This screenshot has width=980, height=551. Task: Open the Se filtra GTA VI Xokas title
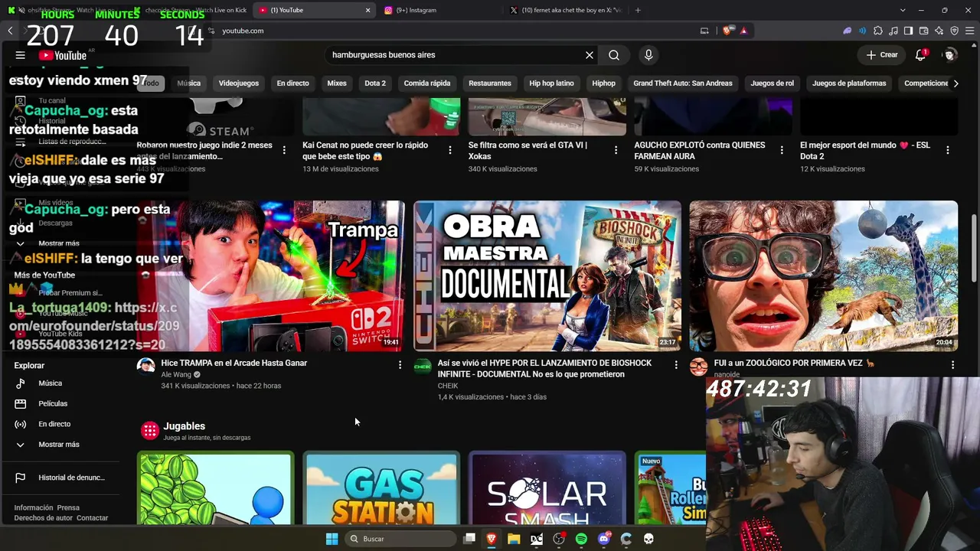click(x=528, y=150)
